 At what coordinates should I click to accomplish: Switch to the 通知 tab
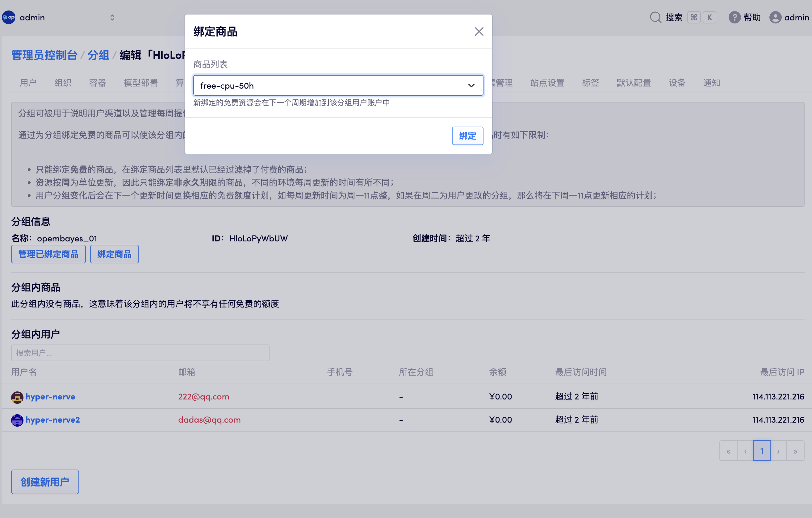click(x=712, y=83)
